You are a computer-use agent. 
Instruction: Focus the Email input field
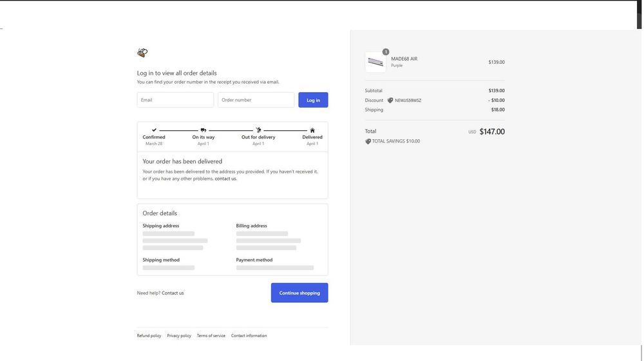click(175, 100)
